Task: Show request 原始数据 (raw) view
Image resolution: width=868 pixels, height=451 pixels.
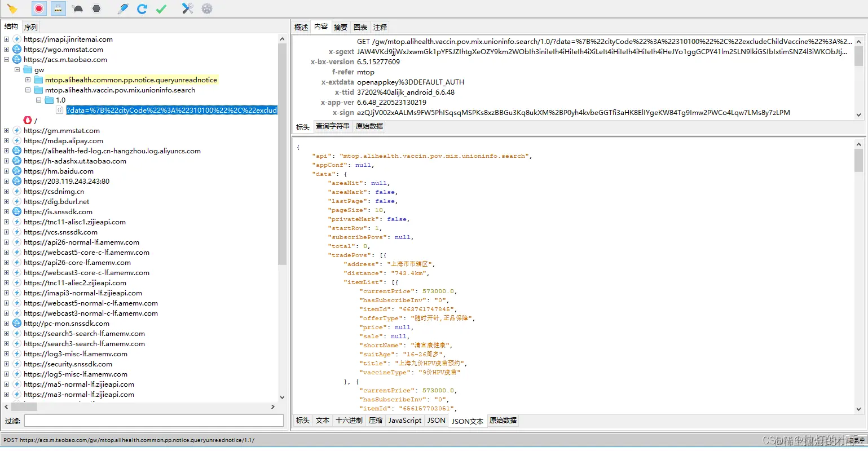Action: click(x=369, y=126)
